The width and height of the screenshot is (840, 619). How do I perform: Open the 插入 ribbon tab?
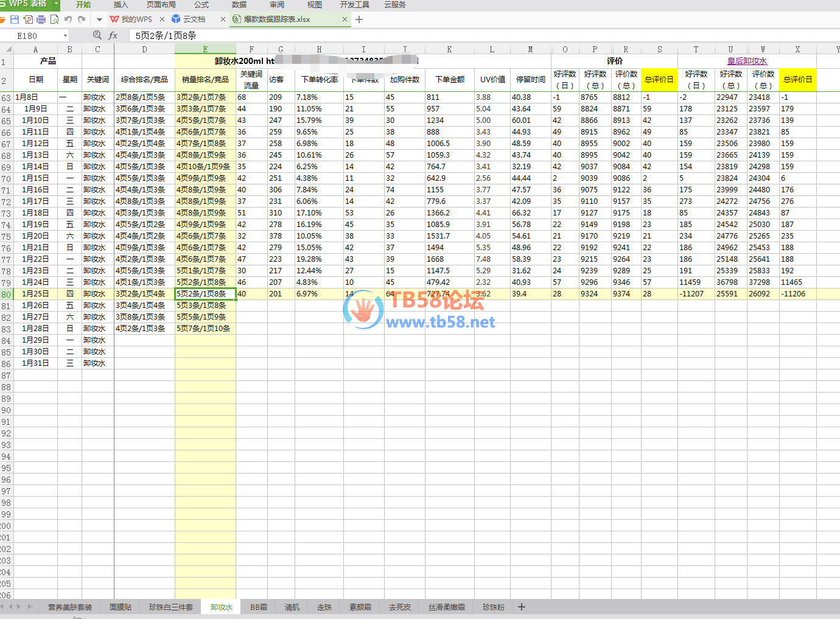tap(121, 4)
